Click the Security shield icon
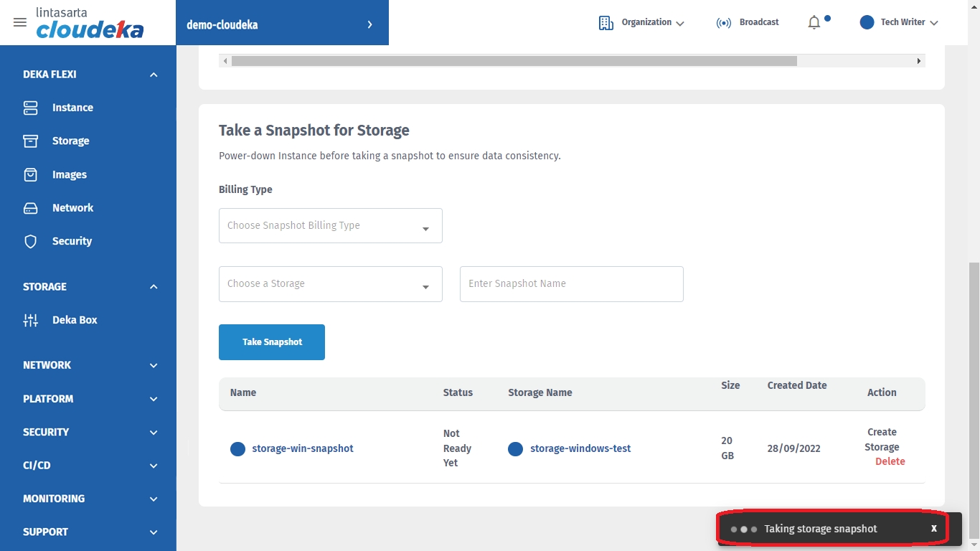This screenshot has width=980, height=551. pos(30,242)
